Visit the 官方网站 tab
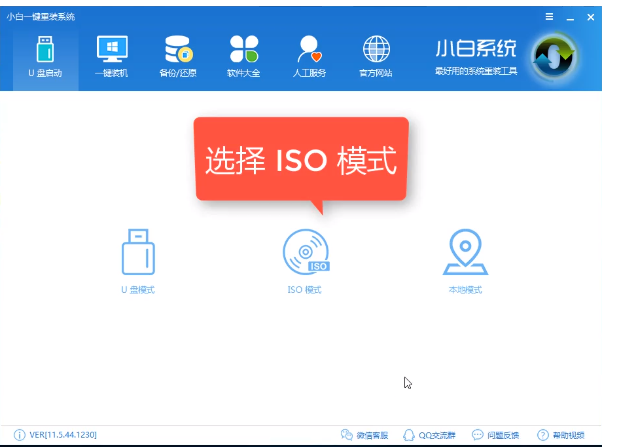This screenshot has width=623, height=448. pyautogui.click(x=375, y=57)
